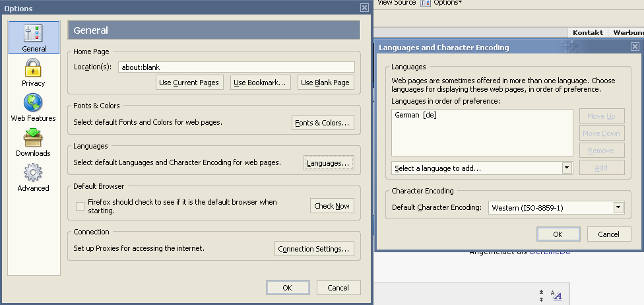Click the text formatting A icon
The width and height of the screenshot is (644, 305).
pos(556,295)
